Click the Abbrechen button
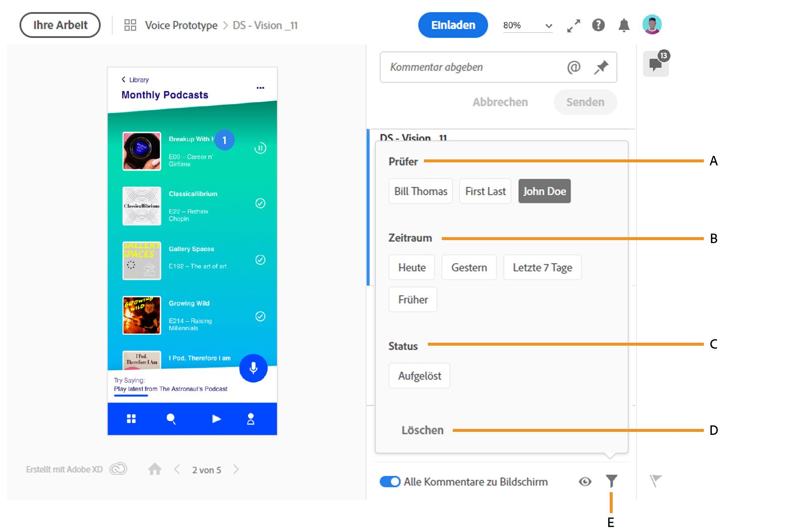 (x=500, y=102)
